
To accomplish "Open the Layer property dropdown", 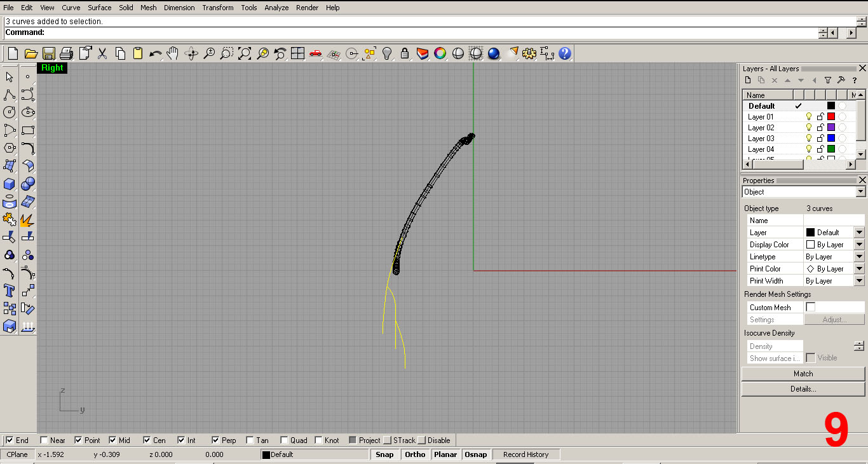I will click(x=859, y=233).
